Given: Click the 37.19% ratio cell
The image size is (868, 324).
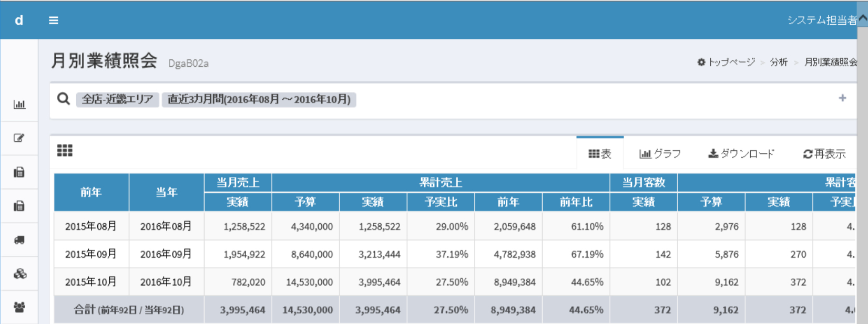Looking at the screenshot, I should point(441,254).
